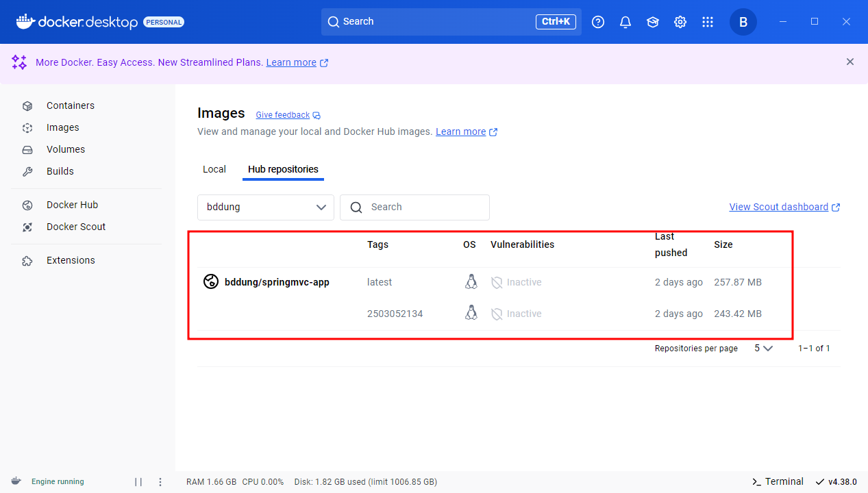The height and width of the screenshot is (493, 868).
Task: Expand the Repositories per page dropdown
Action: [x=763, y=349]
